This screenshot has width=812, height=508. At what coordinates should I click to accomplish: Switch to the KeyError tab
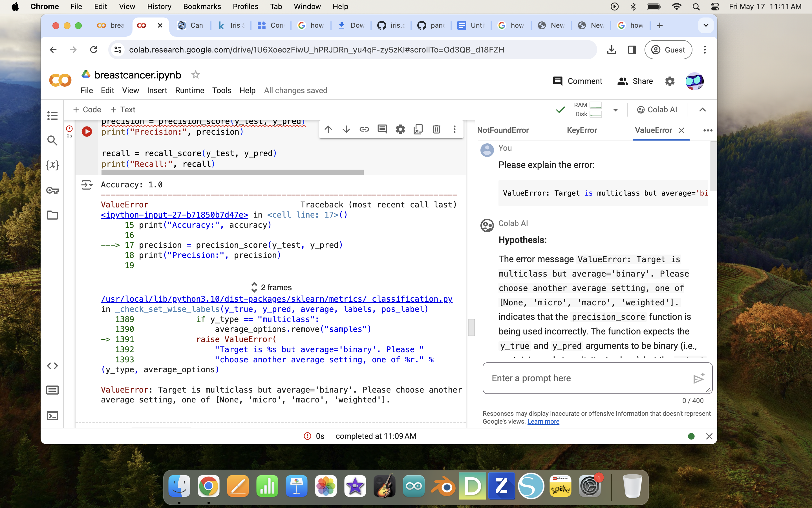pos(582,130)
